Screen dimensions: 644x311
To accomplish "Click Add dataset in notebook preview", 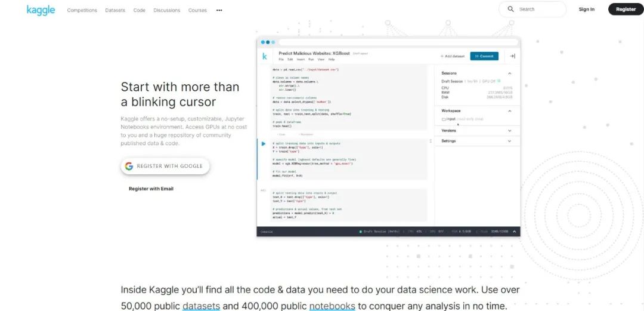I will 452,56.
